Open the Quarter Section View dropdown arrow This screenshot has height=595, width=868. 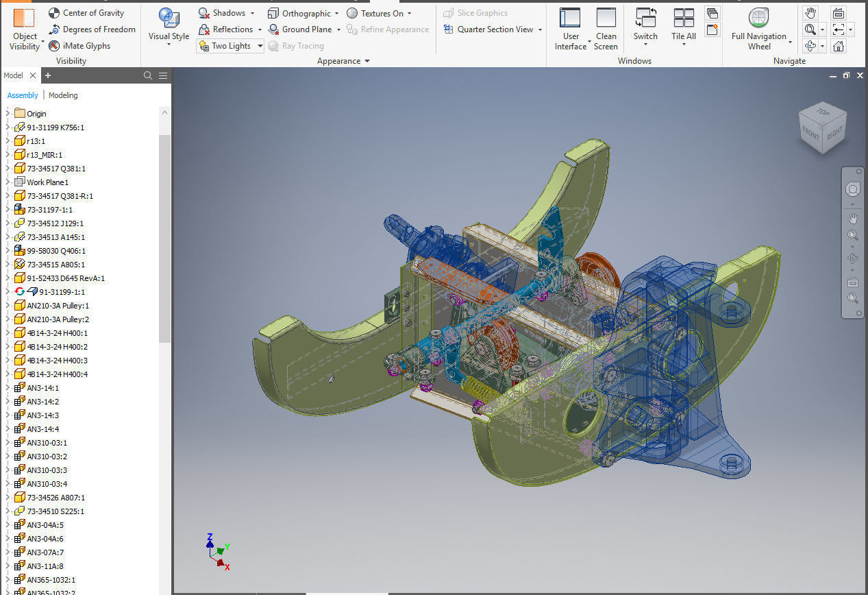(x=540, y=29)
